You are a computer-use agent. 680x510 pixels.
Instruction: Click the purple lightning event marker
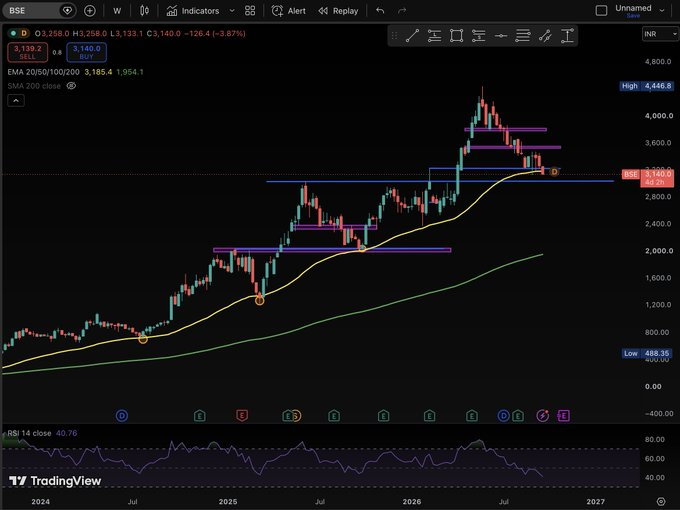543,416
